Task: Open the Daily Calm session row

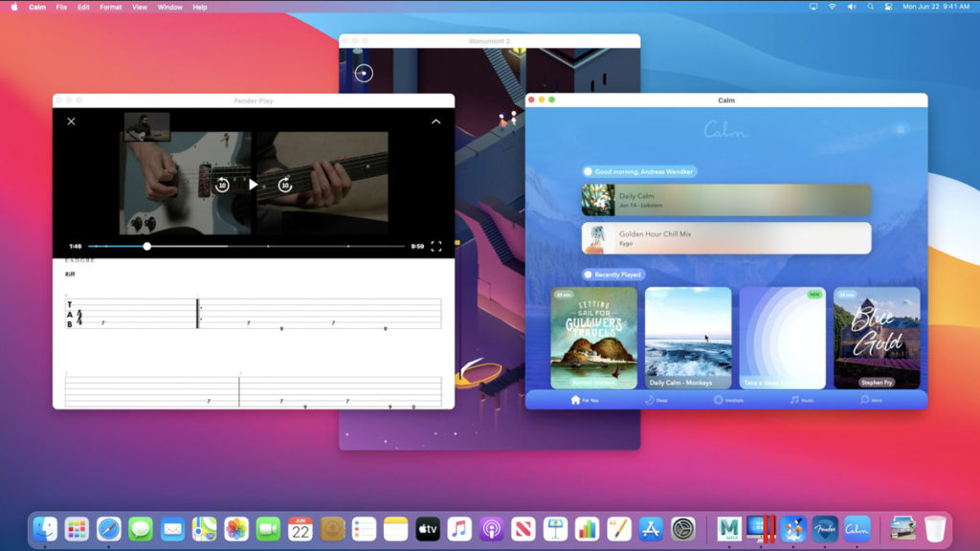Action: pyautogui.click(x=726, y=200)
